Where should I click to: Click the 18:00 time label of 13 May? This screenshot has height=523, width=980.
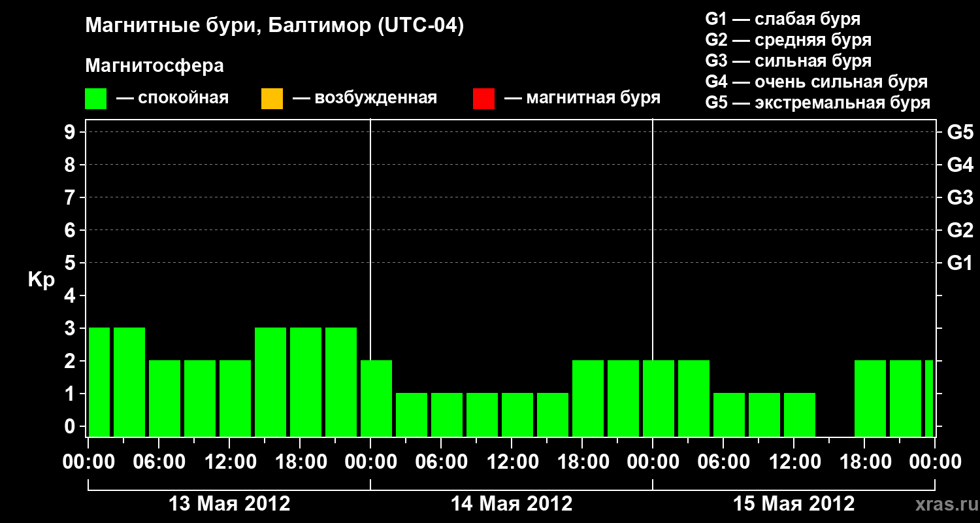(300, 462)
